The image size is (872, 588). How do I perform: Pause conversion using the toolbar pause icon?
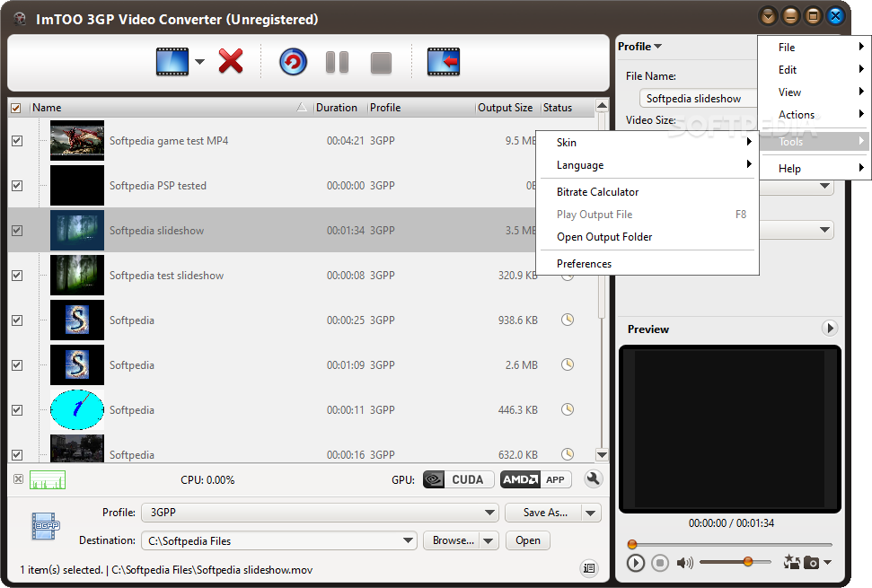pos(337,62)
